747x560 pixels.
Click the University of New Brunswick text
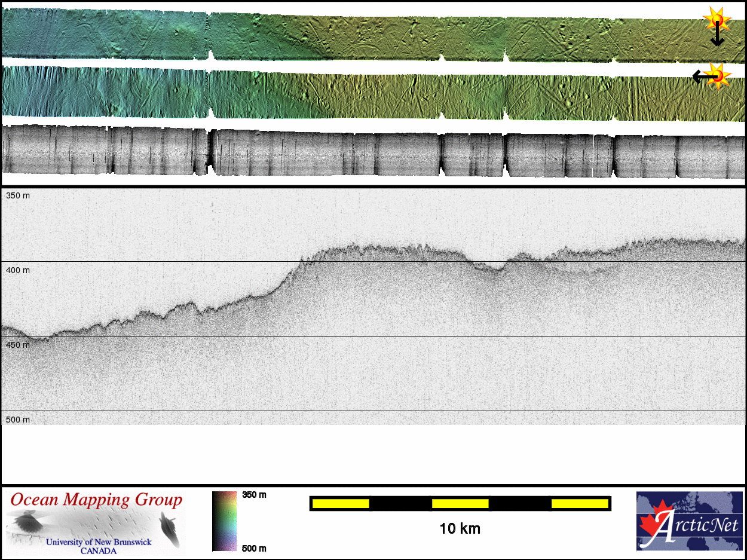[99, 542]
